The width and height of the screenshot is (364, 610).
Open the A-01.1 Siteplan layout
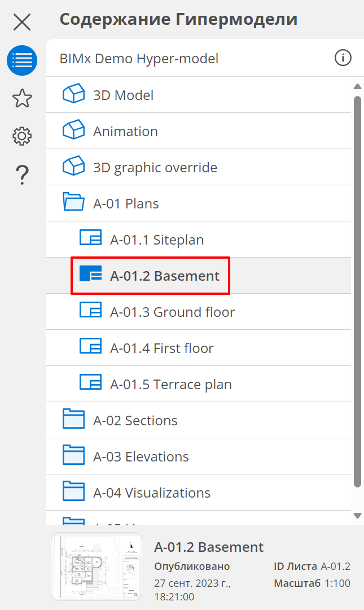coord(156,239)
